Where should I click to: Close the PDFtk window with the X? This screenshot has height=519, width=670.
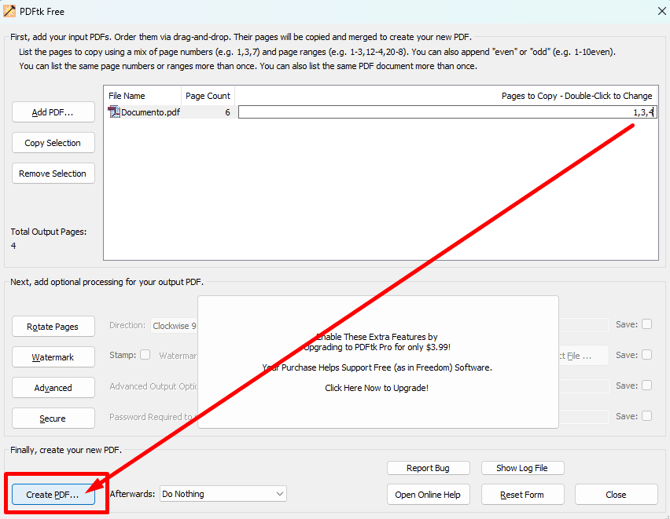pyautogui.click(x=661, y=11)
